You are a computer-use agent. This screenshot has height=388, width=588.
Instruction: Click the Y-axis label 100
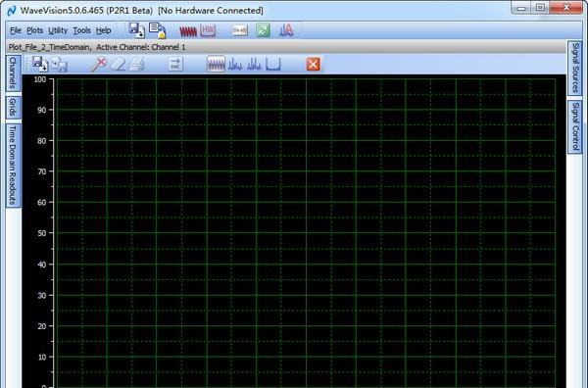click(40, 79)
